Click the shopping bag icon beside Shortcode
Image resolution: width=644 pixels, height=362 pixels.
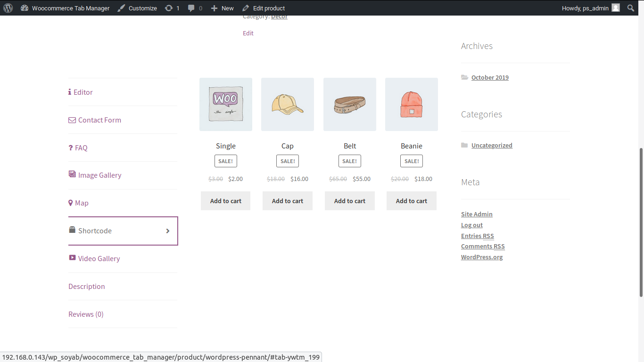point(72,230)
